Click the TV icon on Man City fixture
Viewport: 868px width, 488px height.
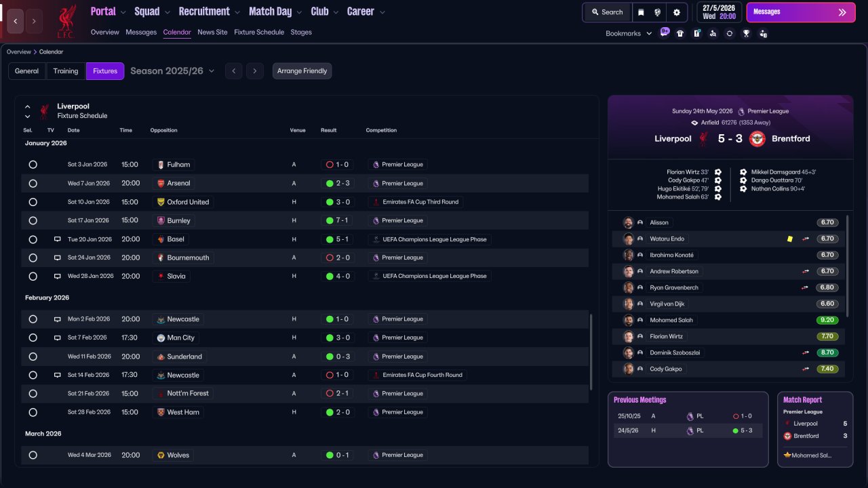coord(58,338)
